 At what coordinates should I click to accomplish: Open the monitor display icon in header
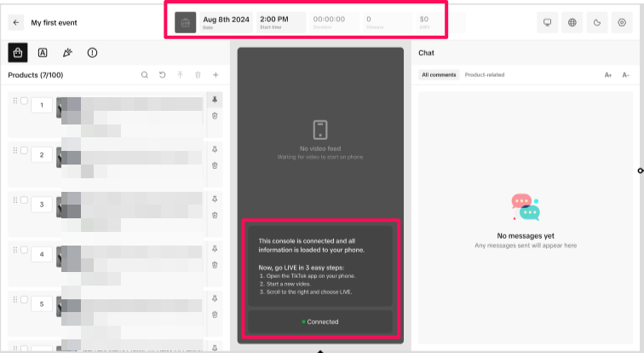[549, 23]
